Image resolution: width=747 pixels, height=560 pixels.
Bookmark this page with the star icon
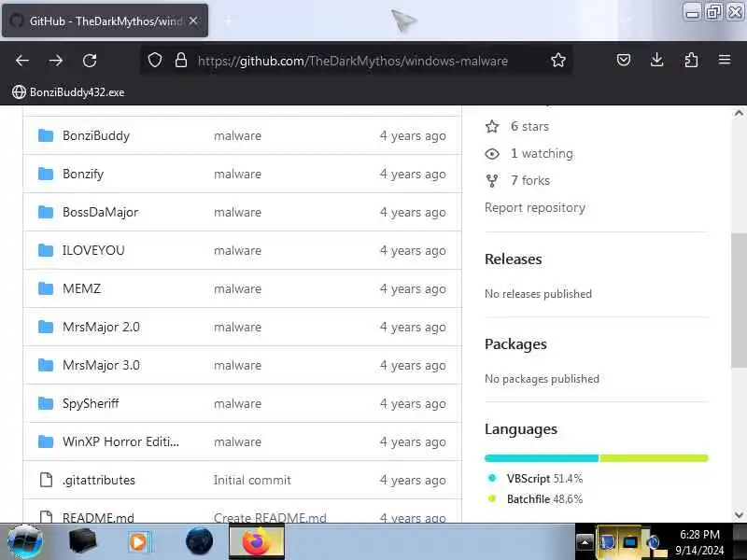(557, 61)
